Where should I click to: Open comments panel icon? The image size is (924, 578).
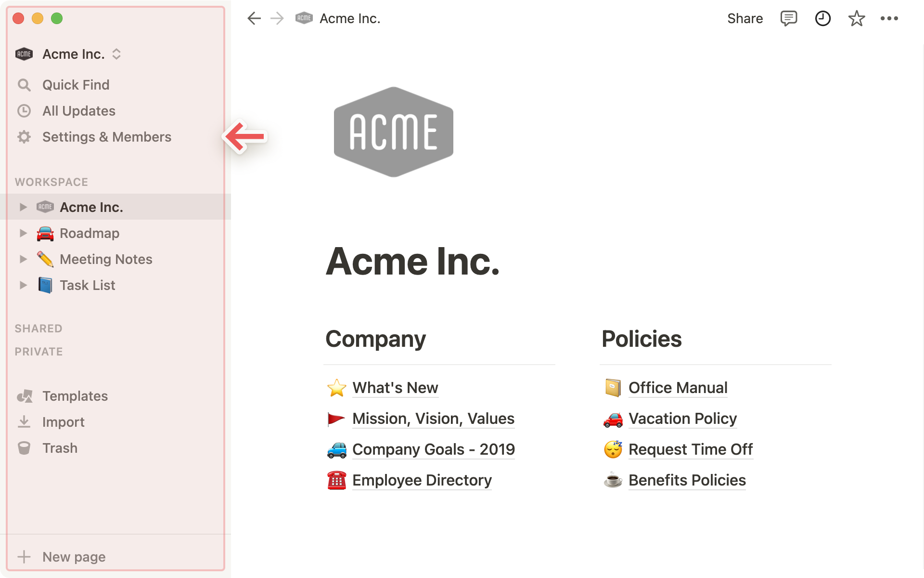click(788, 18)
